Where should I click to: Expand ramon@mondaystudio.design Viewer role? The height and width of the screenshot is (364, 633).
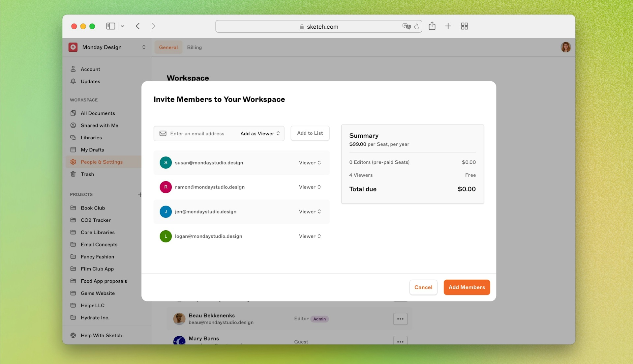pos(310,187)
